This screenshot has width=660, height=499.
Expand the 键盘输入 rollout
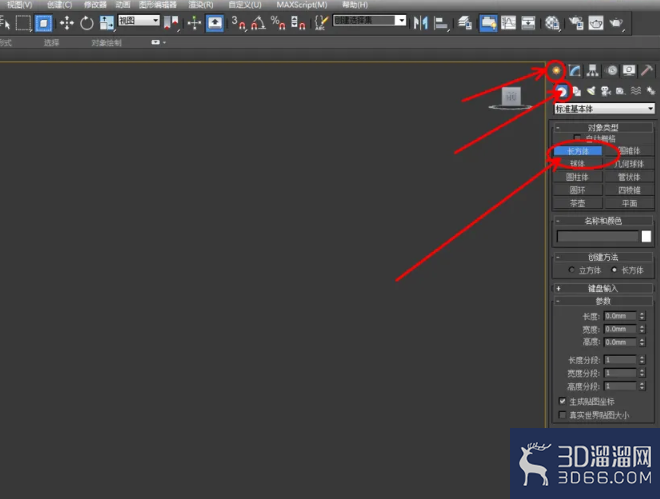[x=603, y=288]
